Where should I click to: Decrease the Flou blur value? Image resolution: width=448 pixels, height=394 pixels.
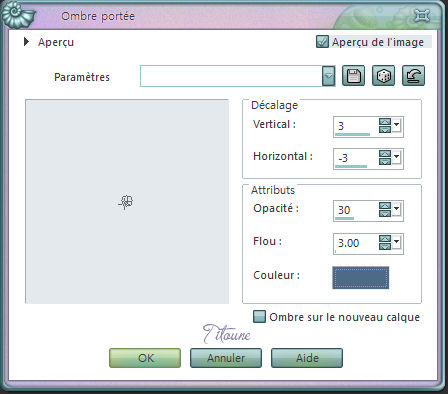385,246
